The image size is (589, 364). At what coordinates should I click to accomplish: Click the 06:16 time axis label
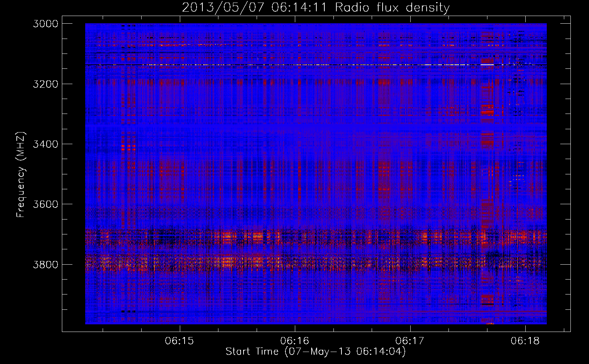294,341
